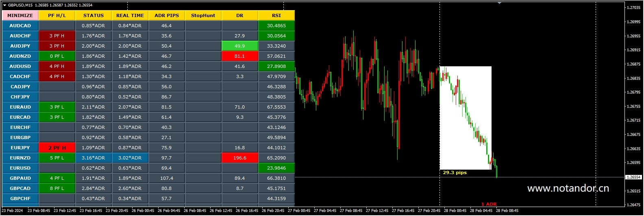Image resolution: width=644 pixels, height=216 pixels.
Task: Click the 8 PF L cell for GBPCAD
Action: [57, 188]
